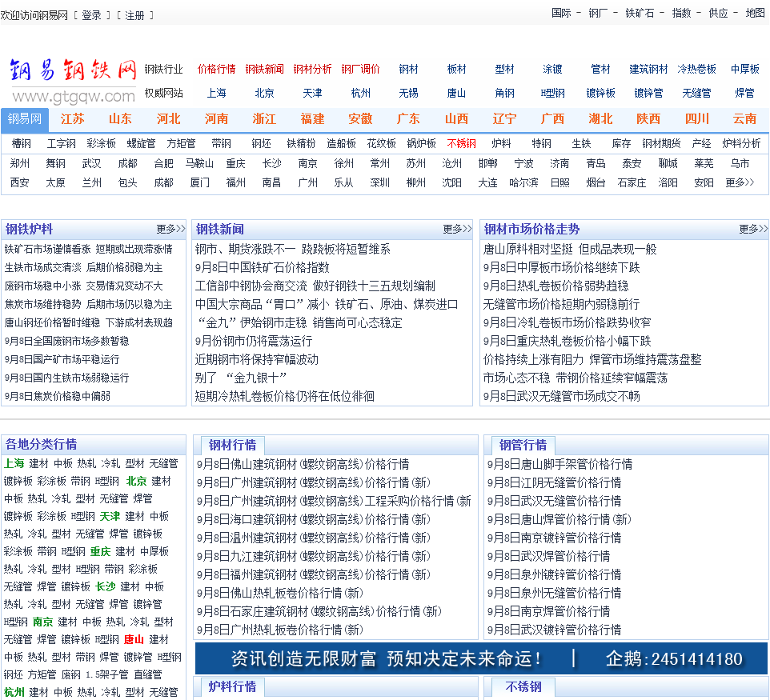Switch to the 江苏 province tab

click(x=72, y=118)
